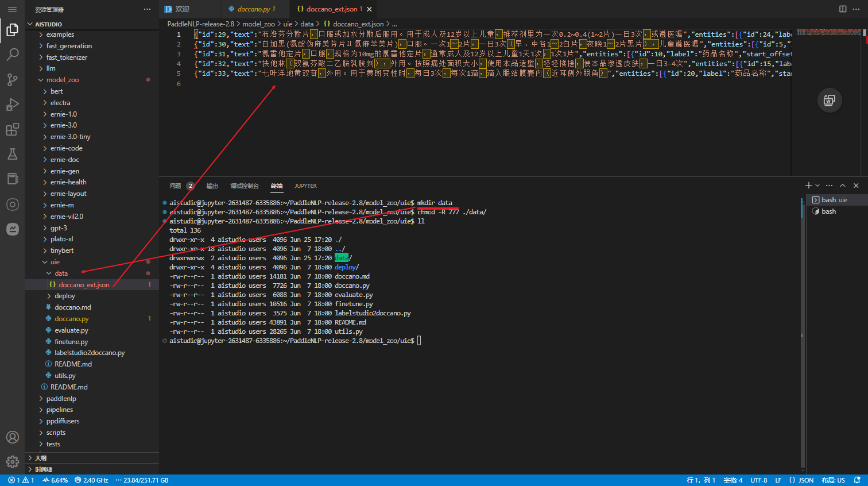Open editor more actions ellipsis

coord(857,9)
